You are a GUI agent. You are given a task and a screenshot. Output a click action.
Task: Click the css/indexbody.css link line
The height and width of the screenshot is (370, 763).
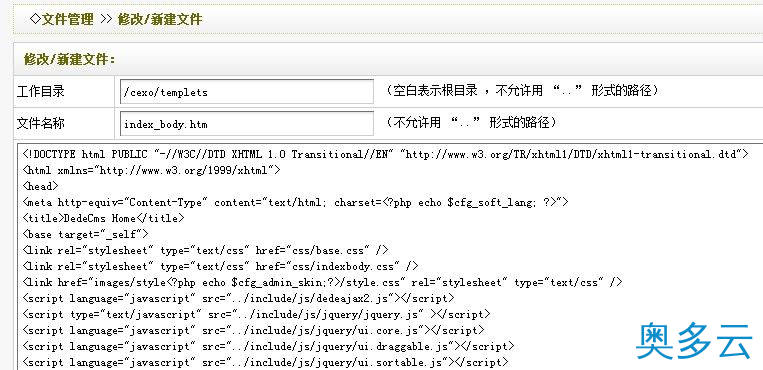click(220, 266)
